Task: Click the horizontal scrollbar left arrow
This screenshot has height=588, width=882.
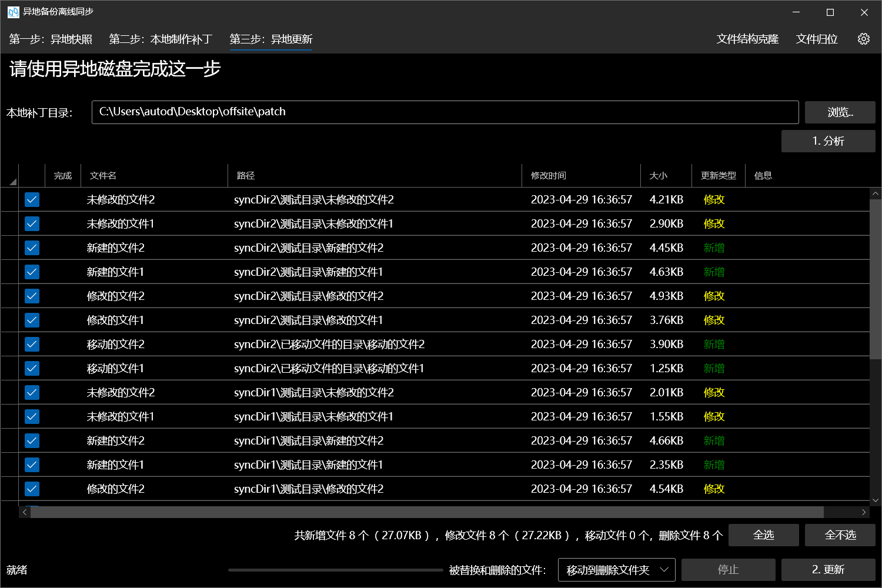Action: click(x=25, y=512)
